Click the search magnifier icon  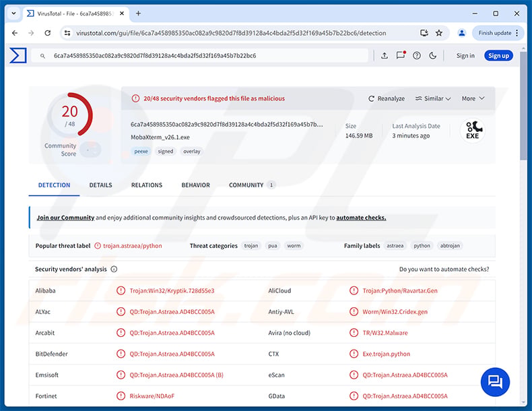coord(42,56)
